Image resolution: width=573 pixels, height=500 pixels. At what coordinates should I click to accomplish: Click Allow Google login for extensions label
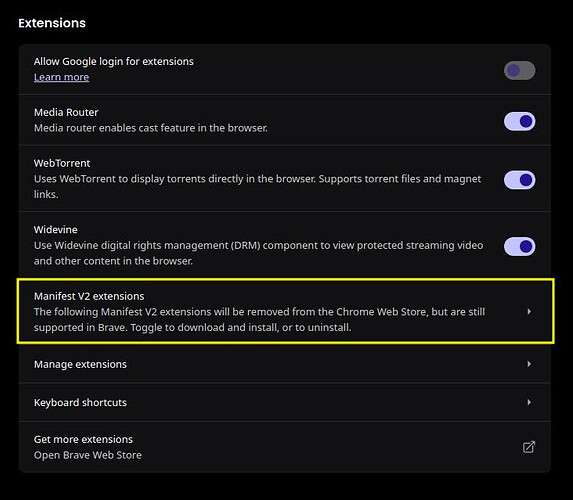114,61
